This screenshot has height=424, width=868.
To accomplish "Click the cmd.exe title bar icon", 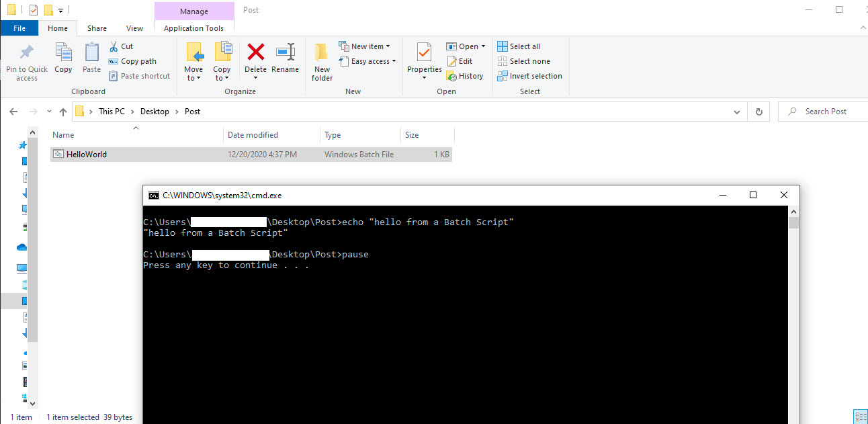I will click(154, 196).
